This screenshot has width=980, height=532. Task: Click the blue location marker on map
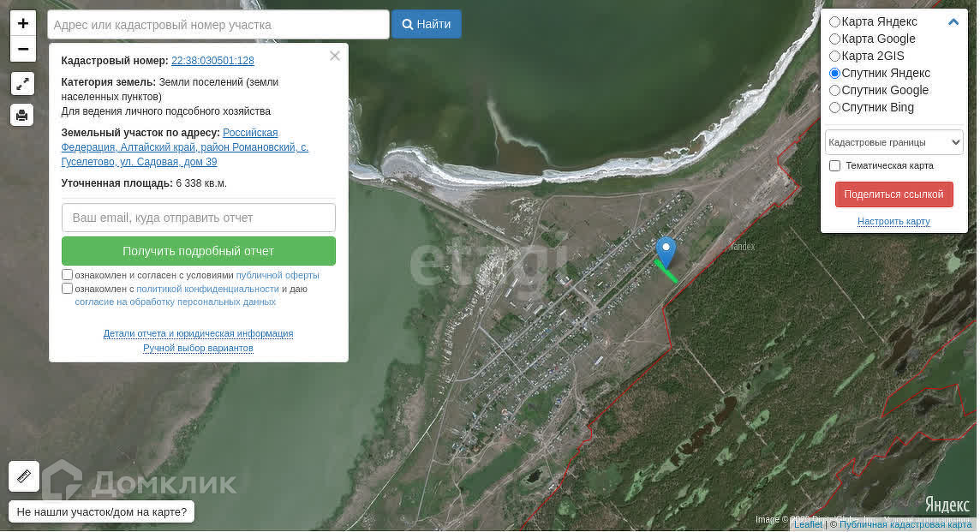click(x=666, y=252)
